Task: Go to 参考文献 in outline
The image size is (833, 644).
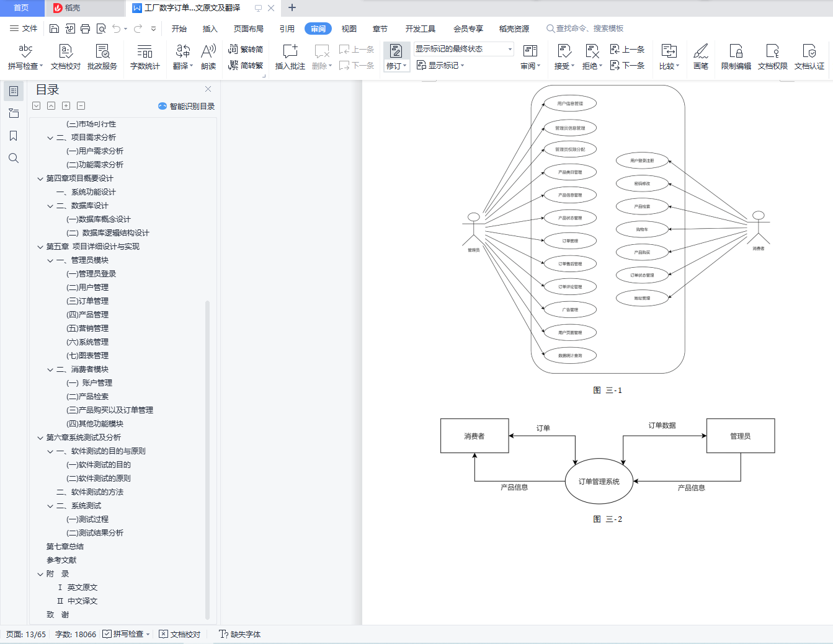Action: 61,560
